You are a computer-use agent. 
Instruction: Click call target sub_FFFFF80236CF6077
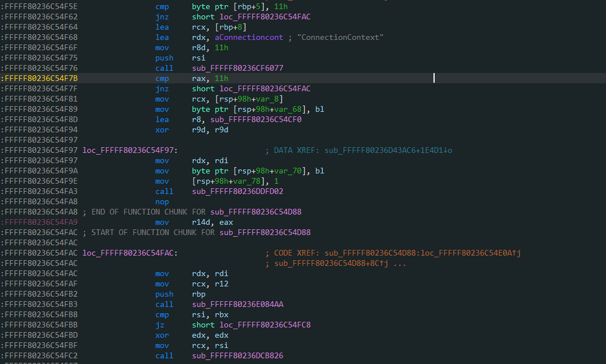click(x=238, y=68)
